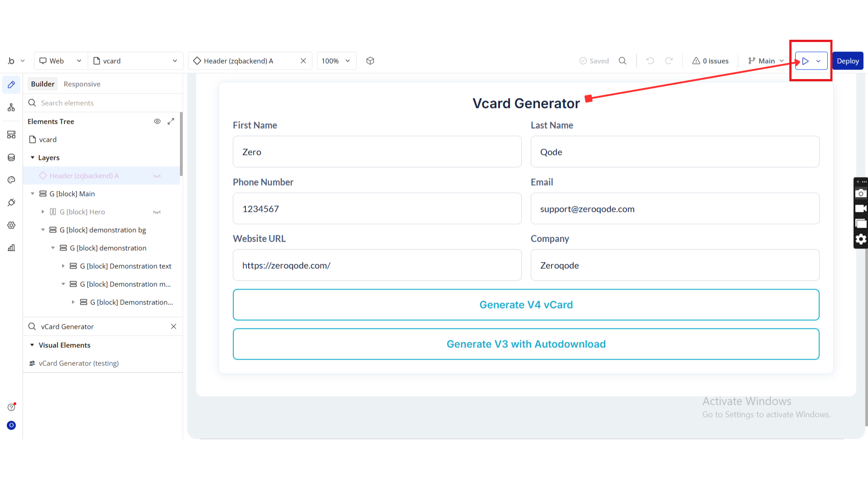Toggle visibility of G [block] Hero layer
Image resolution: width=868 pixels, height=488 pixels.
[157, 212]
